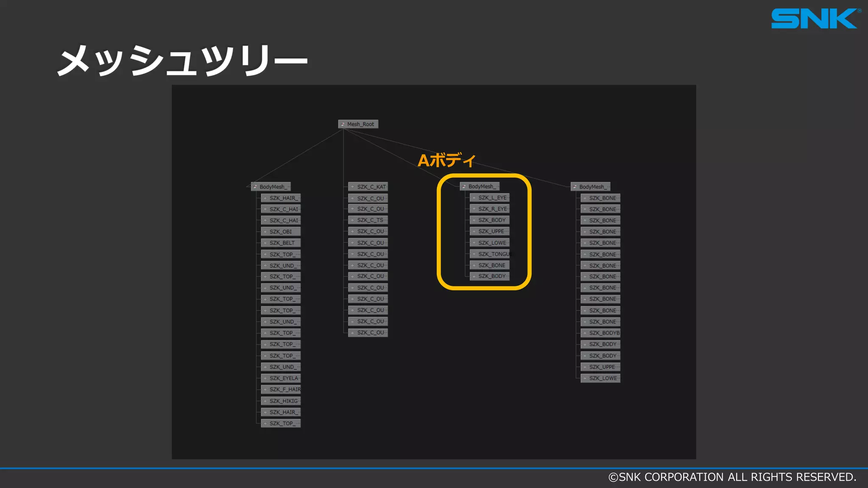The width and height of the screenshot is (868, 488).
Task: Select SZK_C_HAI directly below the top SZK_HAIR_
Action: pos(281,209)
